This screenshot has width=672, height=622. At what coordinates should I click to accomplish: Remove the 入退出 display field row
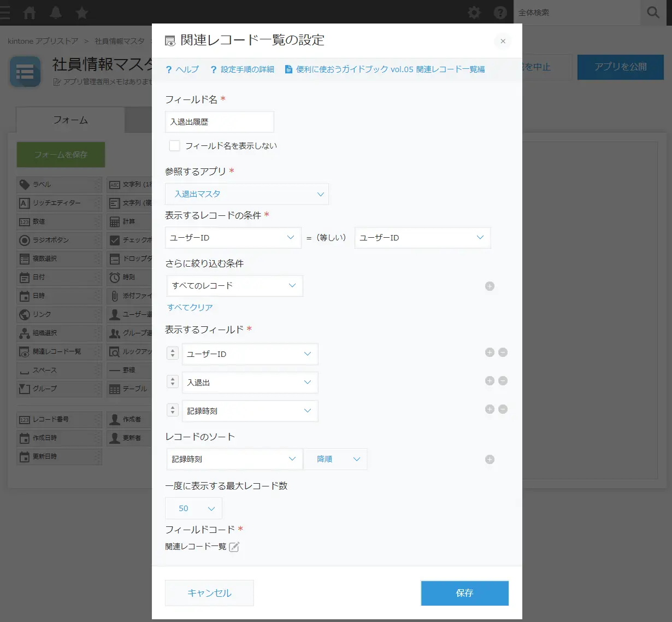(503, 381)
